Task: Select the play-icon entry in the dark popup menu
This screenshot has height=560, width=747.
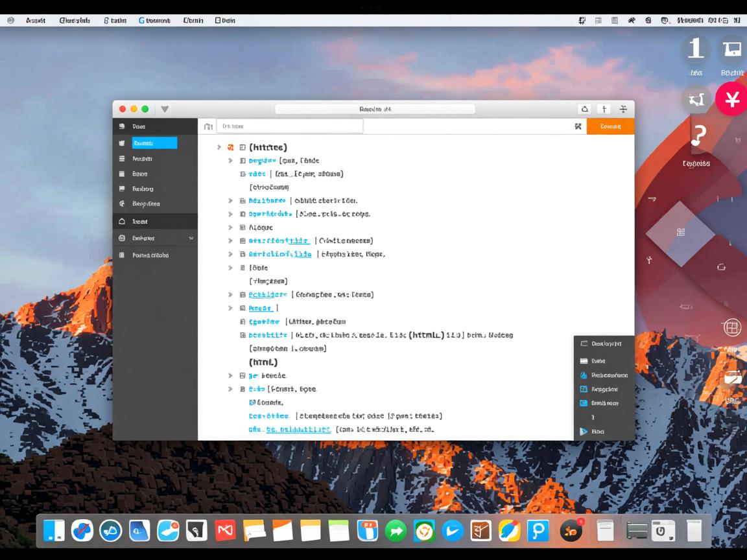Action: coord(583,432)
